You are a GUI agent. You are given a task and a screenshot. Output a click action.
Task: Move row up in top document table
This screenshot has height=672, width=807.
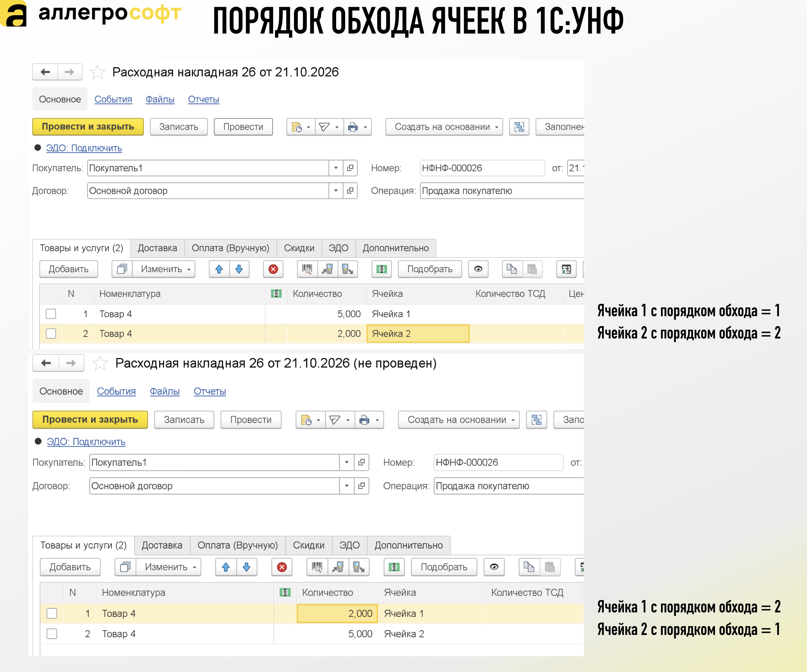tap(219, 269)
